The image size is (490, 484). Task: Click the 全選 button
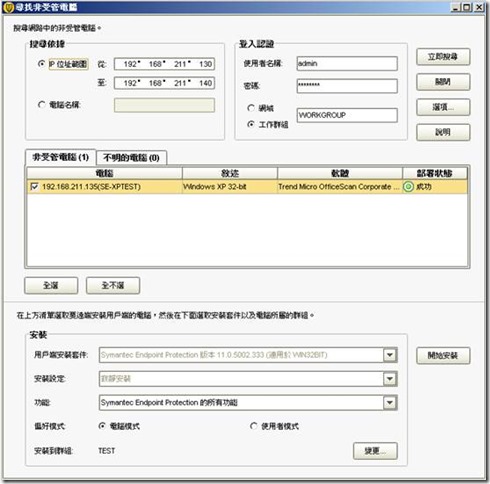[x=51, y=286]
